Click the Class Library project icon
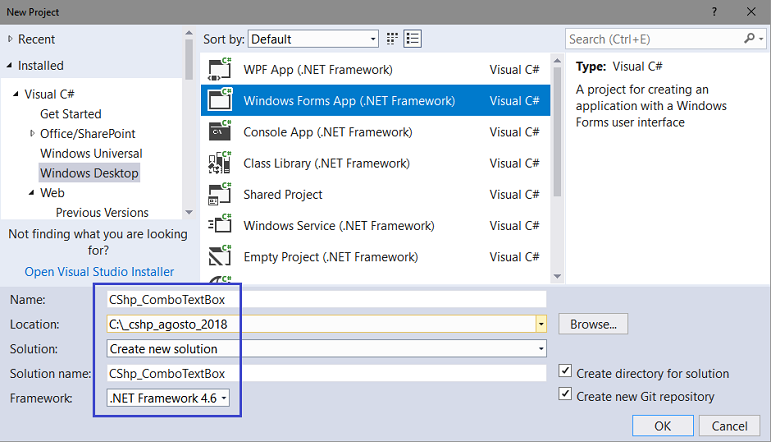Viewport: 771px width, 442px height. 220,163
